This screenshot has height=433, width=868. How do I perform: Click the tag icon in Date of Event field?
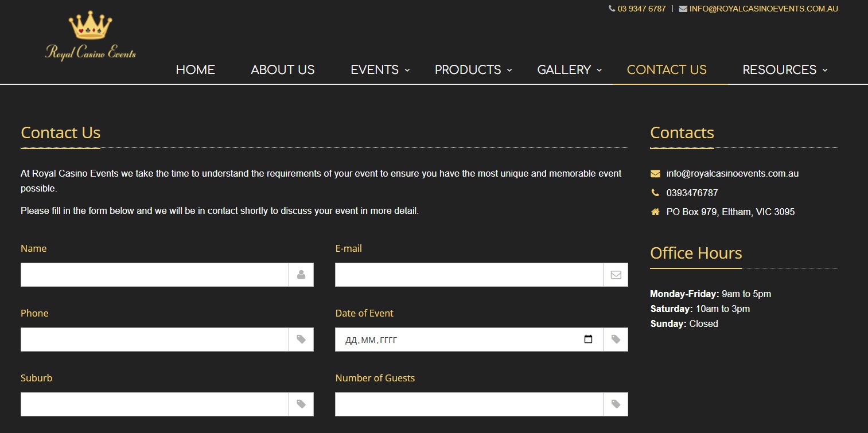pos(616,340)
